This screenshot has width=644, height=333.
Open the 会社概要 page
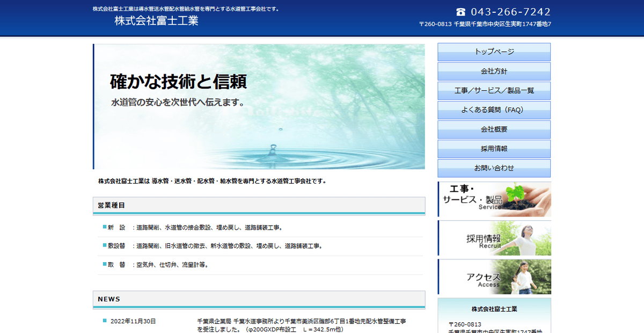(494, 129)
